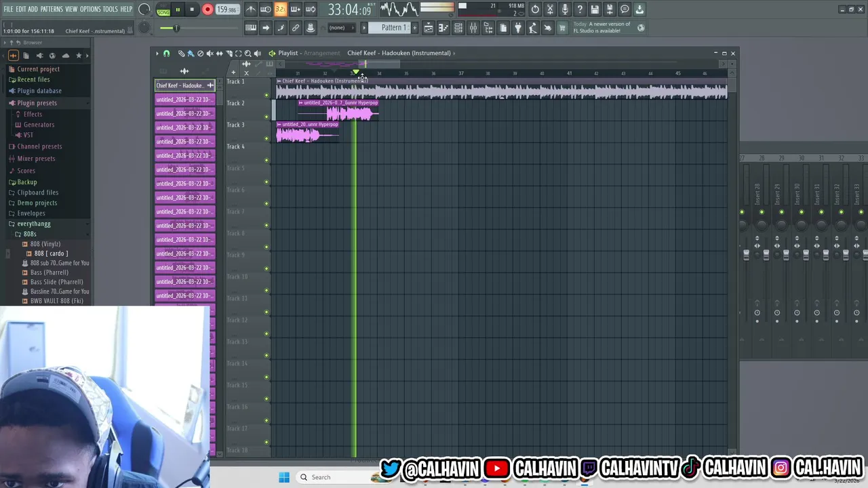Expand Plugin database folder
The height and width of the screenshot is (488, 868).
[x=39, y=91]
